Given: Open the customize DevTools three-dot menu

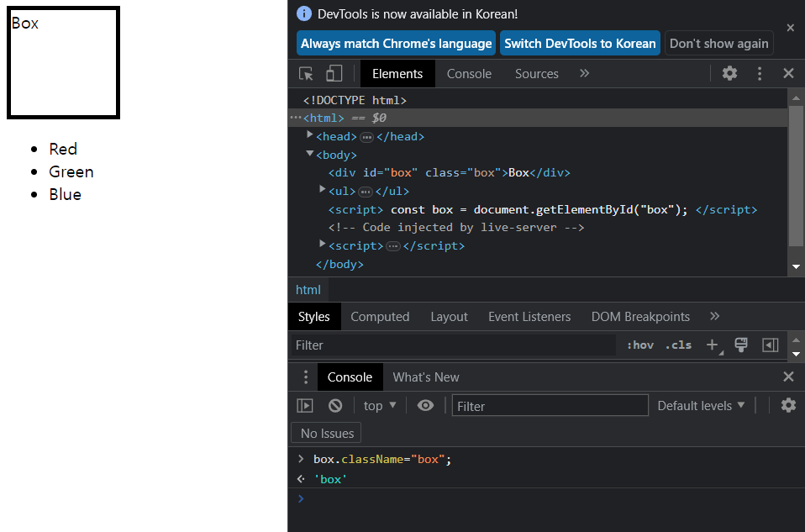Looking at the screenshot, I should click(x=760, y=73).
